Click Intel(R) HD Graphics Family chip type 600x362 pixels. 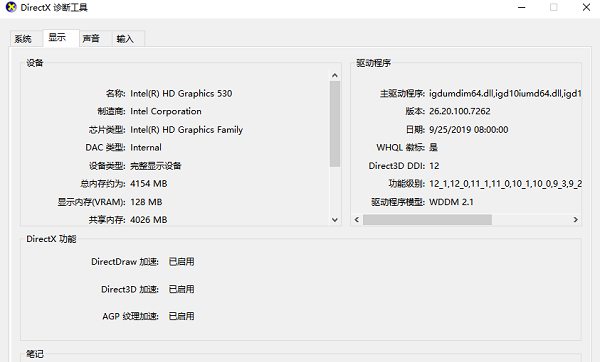pos(186,130)
